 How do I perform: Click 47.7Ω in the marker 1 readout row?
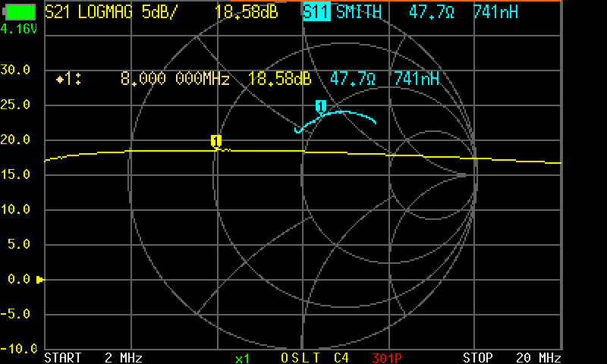point(353,79)
